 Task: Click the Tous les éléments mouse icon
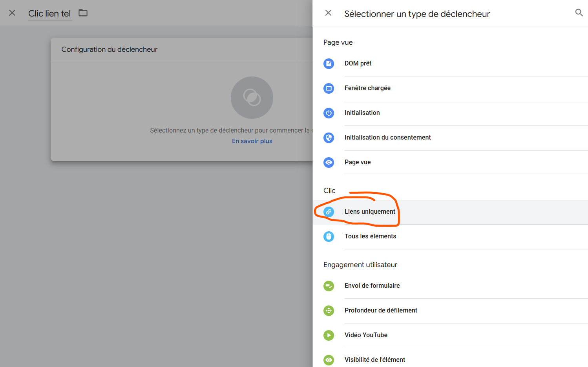[x=329, y=236]
